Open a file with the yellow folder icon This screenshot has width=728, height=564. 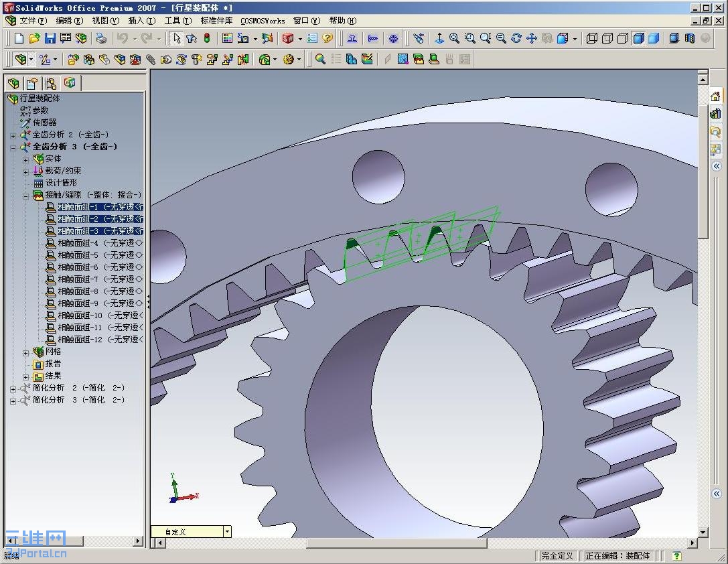click(34, 38)
